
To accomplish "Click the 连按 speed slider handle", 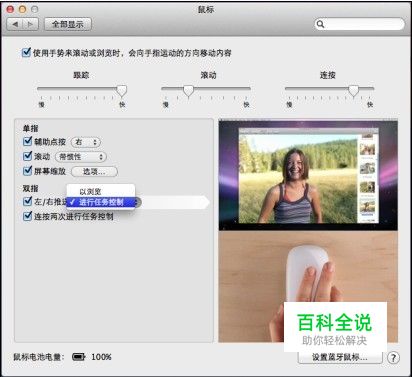I will 353,90.
